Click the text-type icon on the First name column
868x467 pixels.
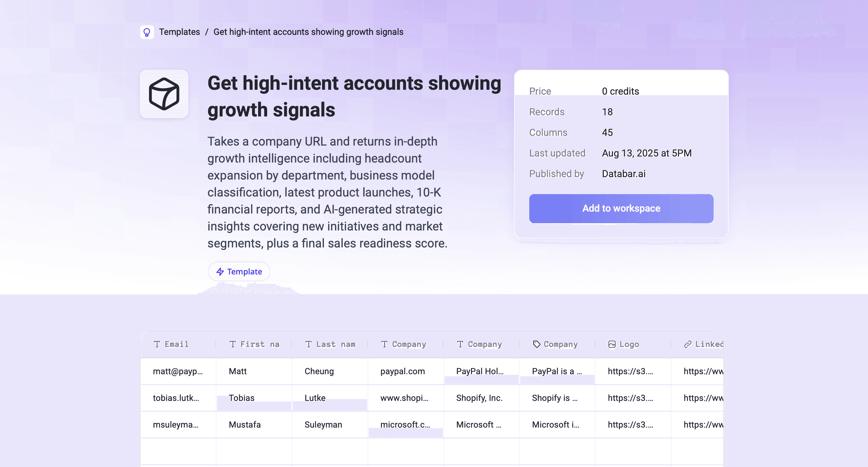233,344
